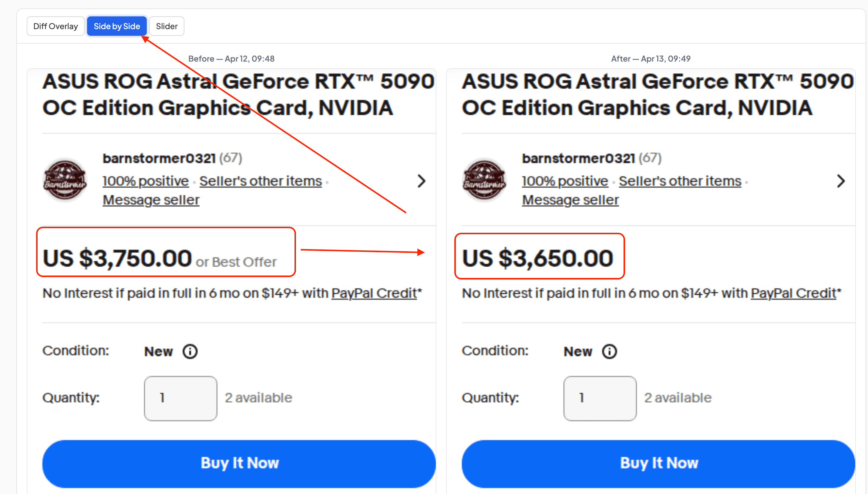The image size is (868, 494).
Task: Click the condition info icon in the After panel
Action: point(609,351)
